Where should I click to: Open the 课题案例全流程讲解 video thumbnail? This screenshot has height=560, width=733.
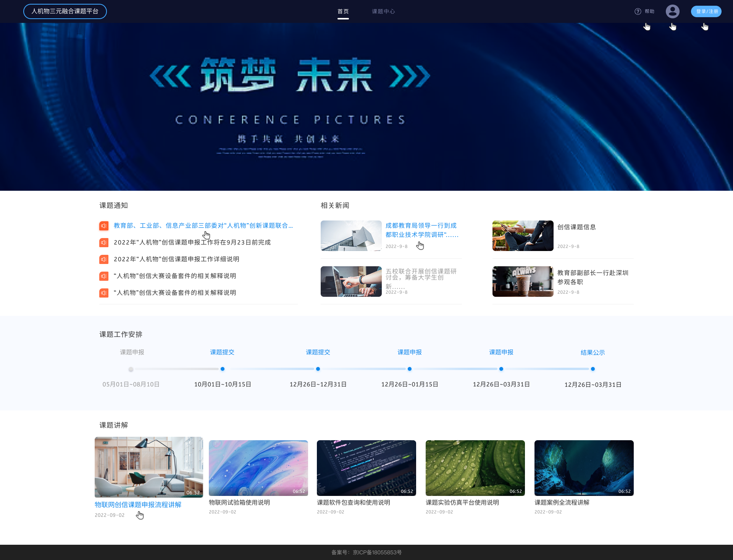click(x=584, y=468)
